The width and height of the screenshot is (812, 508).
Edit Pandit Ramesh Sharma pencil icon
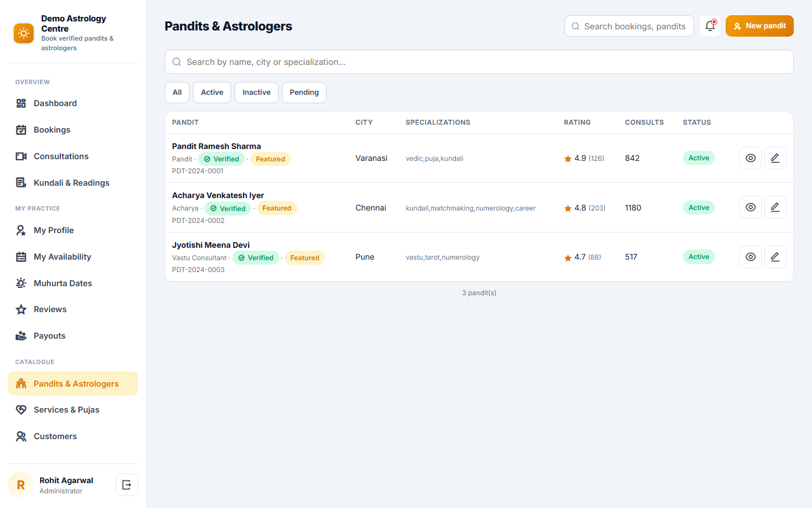click(775, 158)
